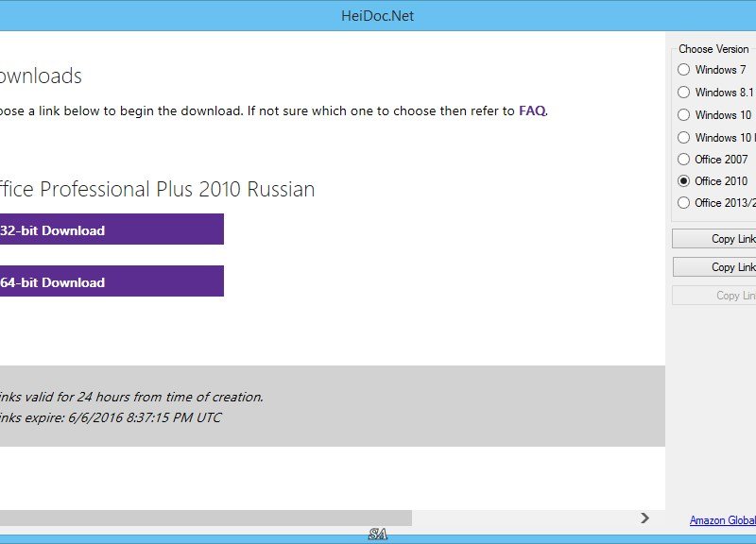The image size is (756, 544).
Task: Select the Windows 8.1 version option
Action: tap(683, 92)
